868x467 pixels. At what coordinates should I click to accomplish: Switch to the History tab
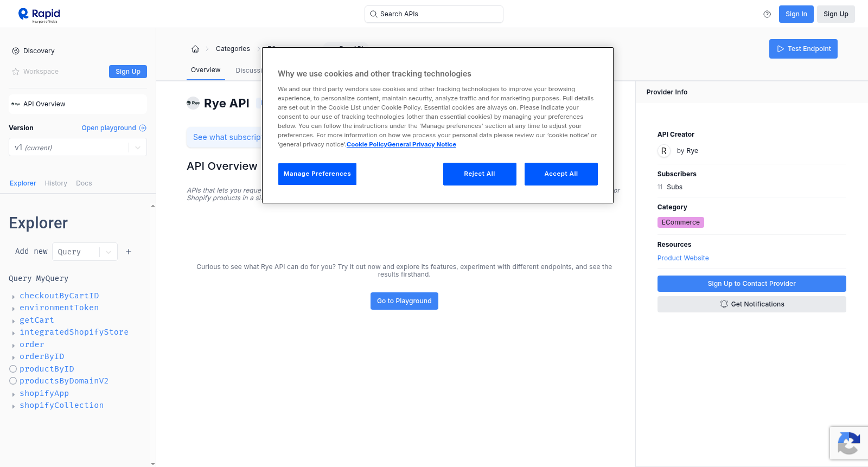point(56,183)
